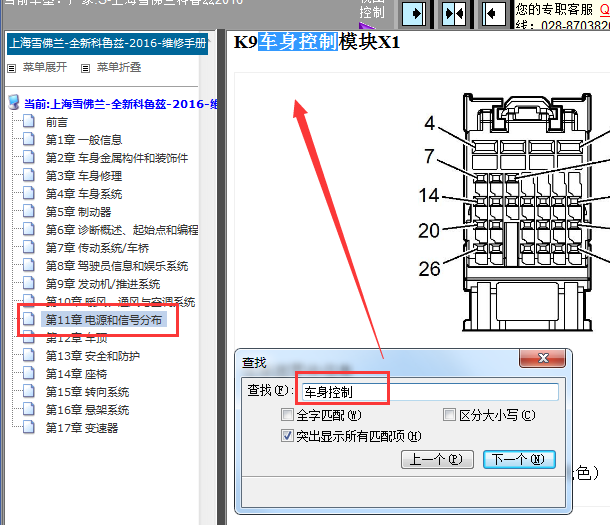Open 第14章 座椅
The image size is (610, 525).
(x=76, y=374)
